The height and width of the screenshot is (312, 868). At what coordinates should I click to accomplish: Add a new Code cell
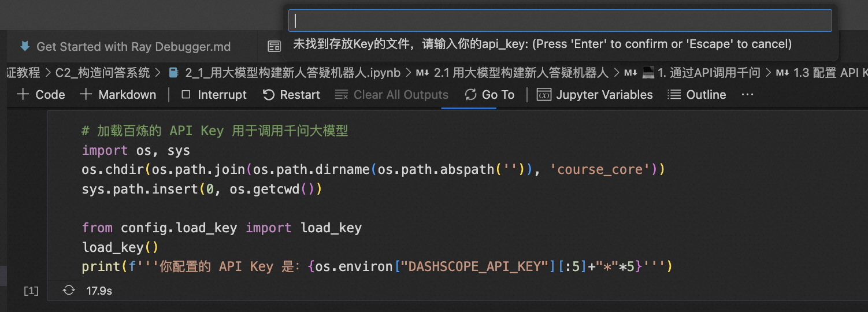[41, 95]
